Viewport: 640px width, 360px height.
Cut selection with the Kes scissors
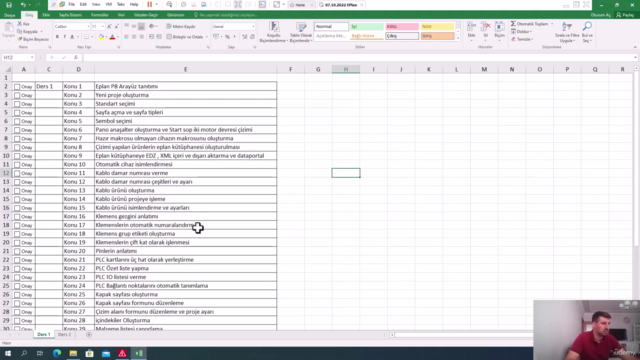pyautogui.click(x=24, y=24)
